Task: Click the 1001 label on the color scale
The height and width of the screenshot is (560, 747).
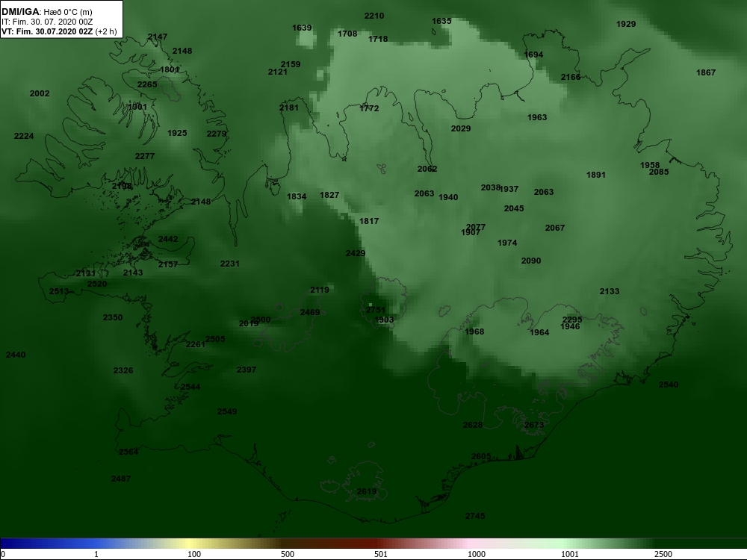Action: pyautogui.click(x=569, y=554)
